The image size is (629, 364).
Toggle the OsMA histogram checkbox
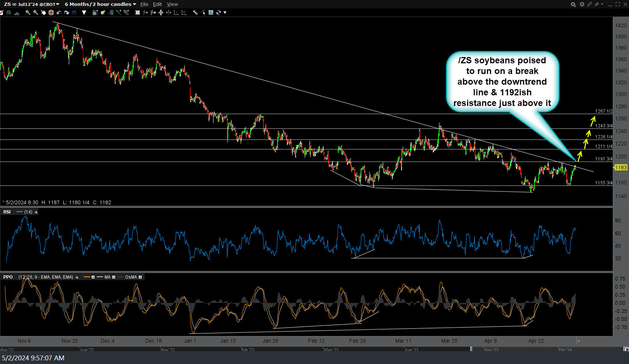click(x=140, y=277)
